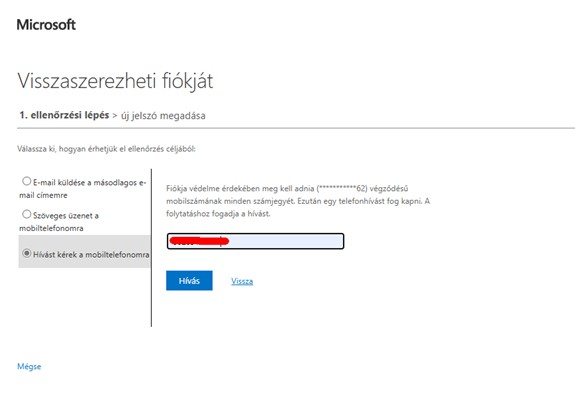Click the Válassza ki, hogyan érhetjük el text
The width and height of the screenshot is (575, 395).
point(106,149)
